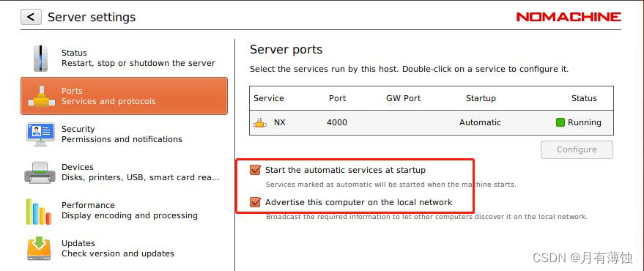
Task: Click the Devices printer icon
Action: [x=40, y=171]
